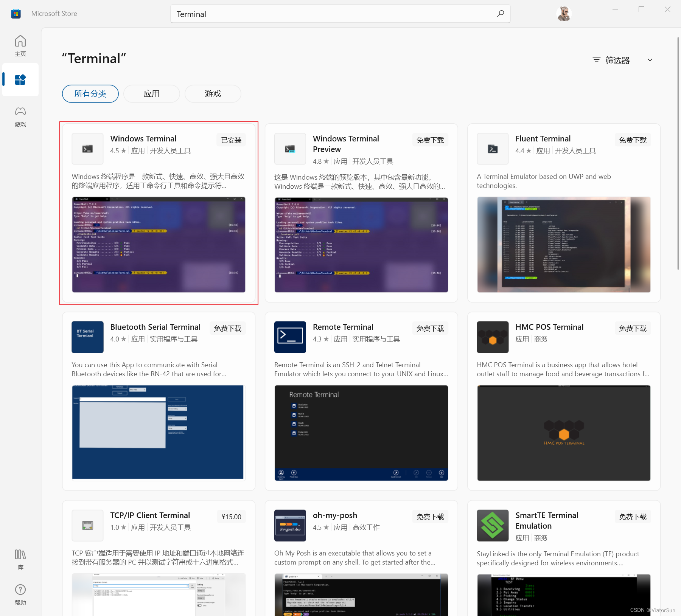
Task: Click 免费下载 for oh-my-posh
Action: tap(430, 517)
